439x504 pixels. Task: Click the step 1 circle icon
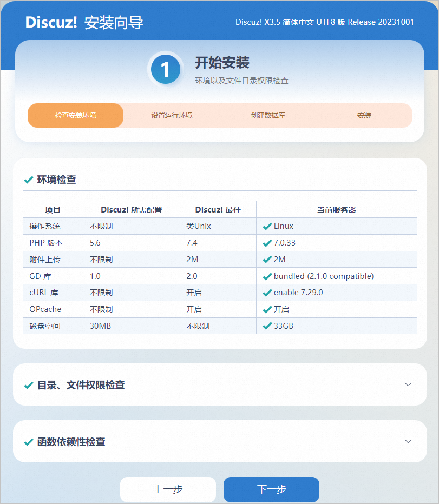tap(165, 70)
